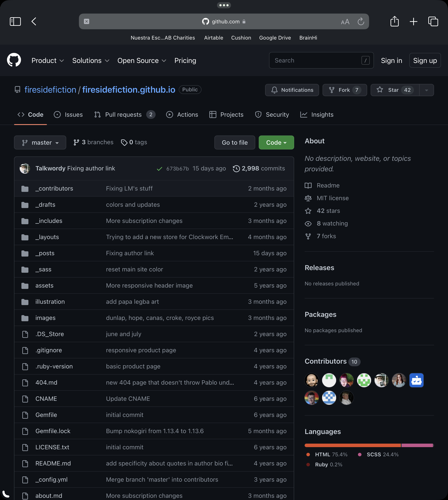Viewport: 448px width, 500px height.
Task: Open the 2,998 commits history
Action: point(259,169)
